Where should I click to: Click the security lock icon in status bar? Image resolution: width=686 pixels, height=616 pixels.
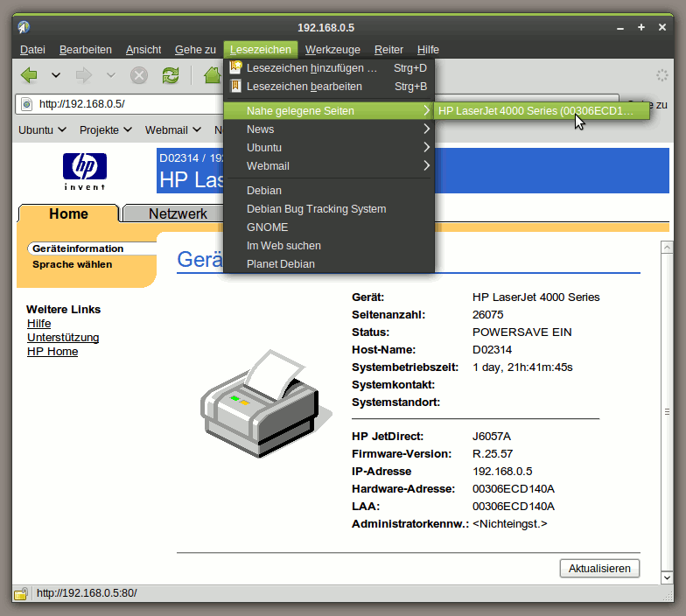point(21,593)
